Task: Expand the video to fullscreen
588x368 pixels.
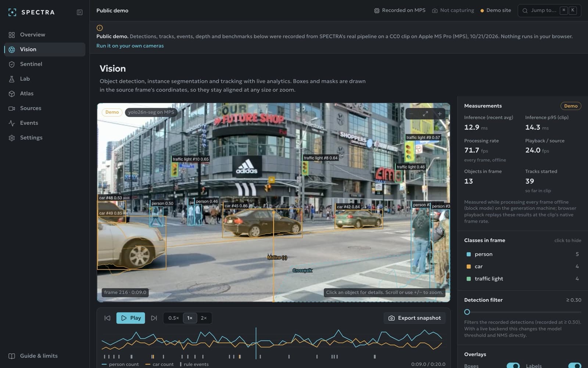Action: point(425,114)
